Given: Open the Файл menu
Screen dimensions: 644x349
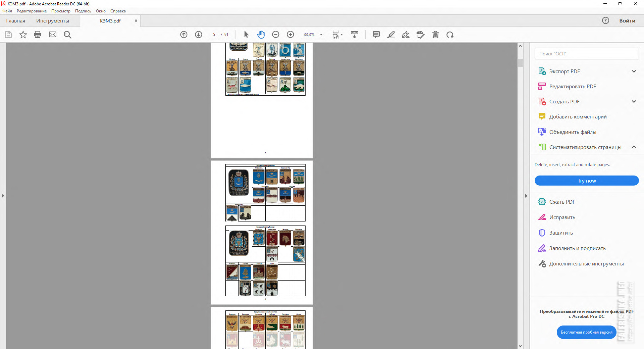Looking at the screenshot, I should point(7,11).
